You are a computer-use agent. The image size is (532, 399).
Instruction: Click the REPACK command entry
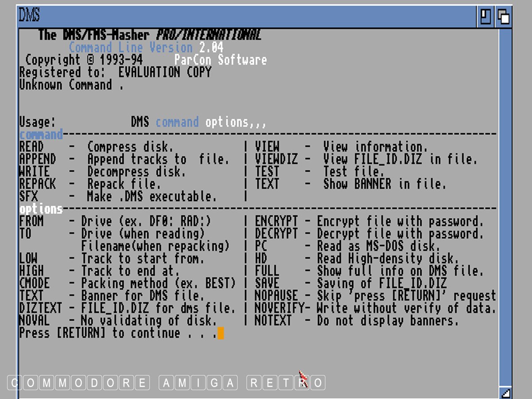click(x=38, y=184)
